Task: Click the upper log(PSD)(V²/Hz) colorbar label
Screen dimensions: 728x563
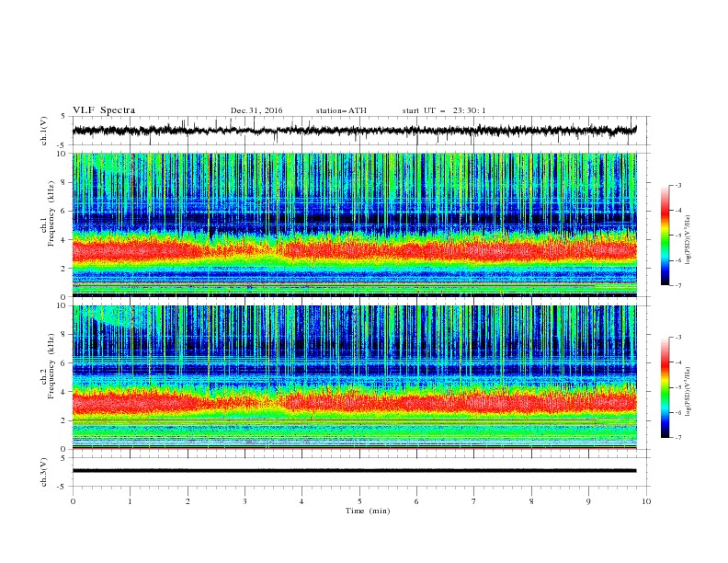Action: click(688, 240)
